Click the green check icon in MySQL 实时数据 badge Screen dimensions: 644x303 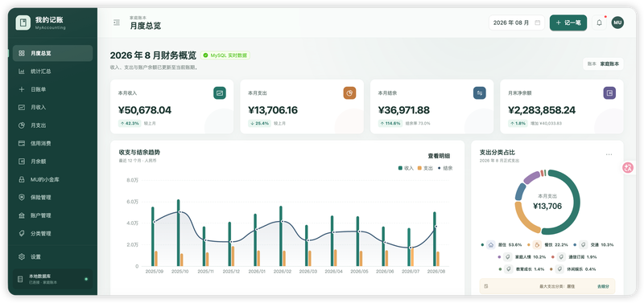point(205,55)
